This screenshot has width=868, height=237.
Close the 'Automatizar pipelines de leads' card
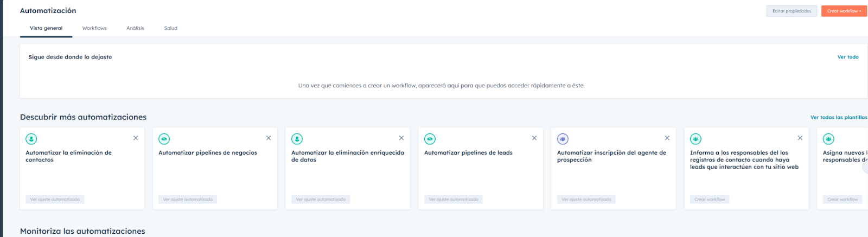click(534, 138)
